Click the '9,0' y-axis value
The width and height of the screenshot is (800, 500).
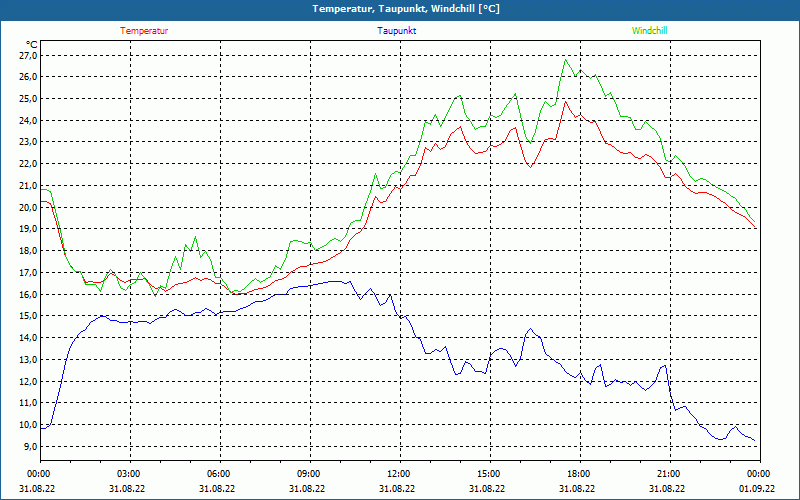tap(30, 446)
